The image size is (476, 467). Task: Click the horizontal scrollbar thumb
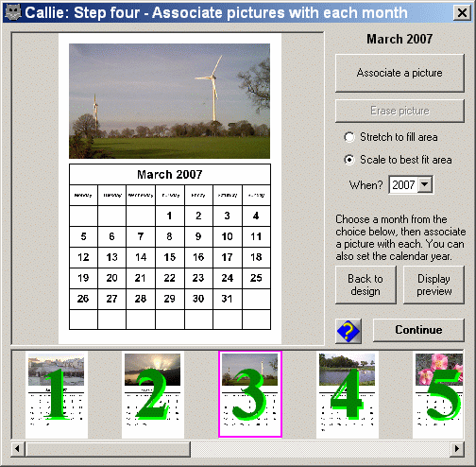tap(108, 449)
